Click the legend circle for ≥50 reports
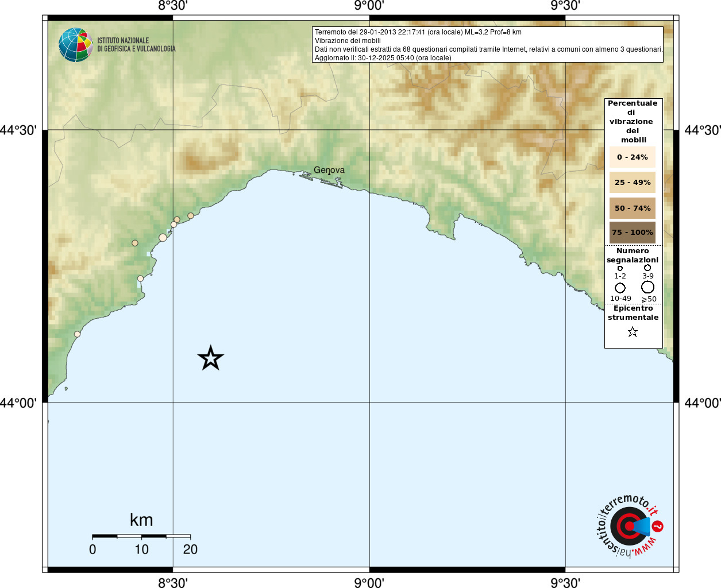Screen dimensions: 721x588 (x=648, y=287)
